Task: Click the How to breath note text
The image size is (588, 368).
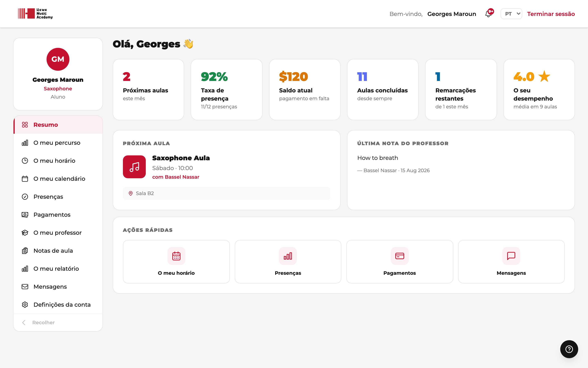Action: (x=378, y=158)
